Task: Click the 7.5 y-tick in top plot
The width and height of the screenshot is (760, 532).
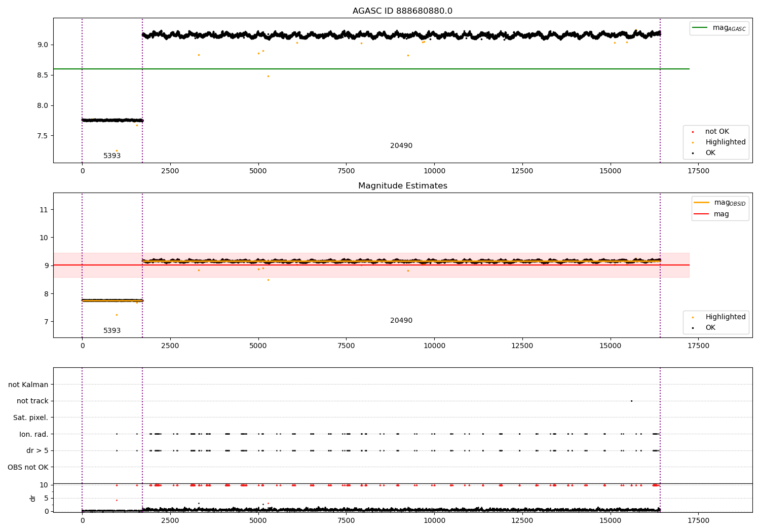Action: pyautogui.click(x=42, y=136)
